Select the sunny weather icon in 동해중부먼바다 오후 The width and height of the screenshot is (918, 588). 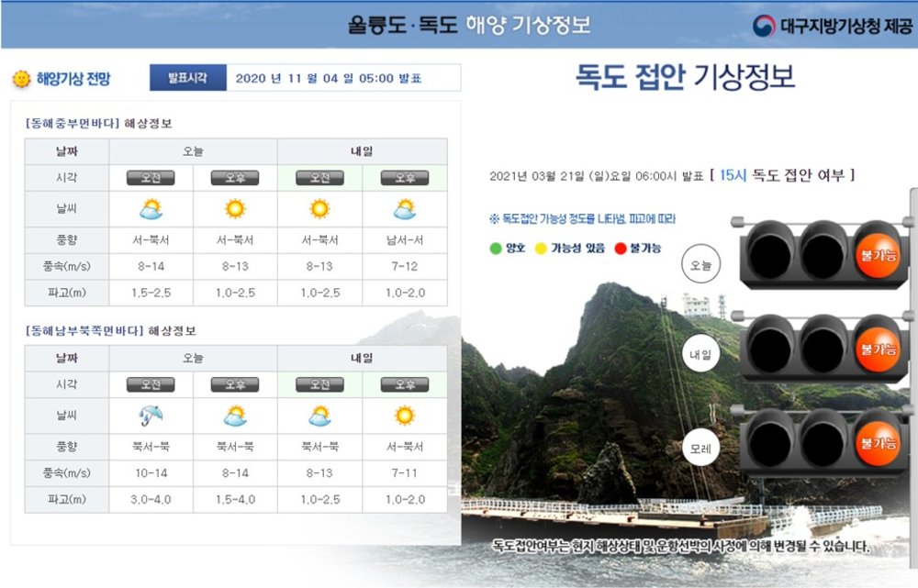tap(235, 208)
